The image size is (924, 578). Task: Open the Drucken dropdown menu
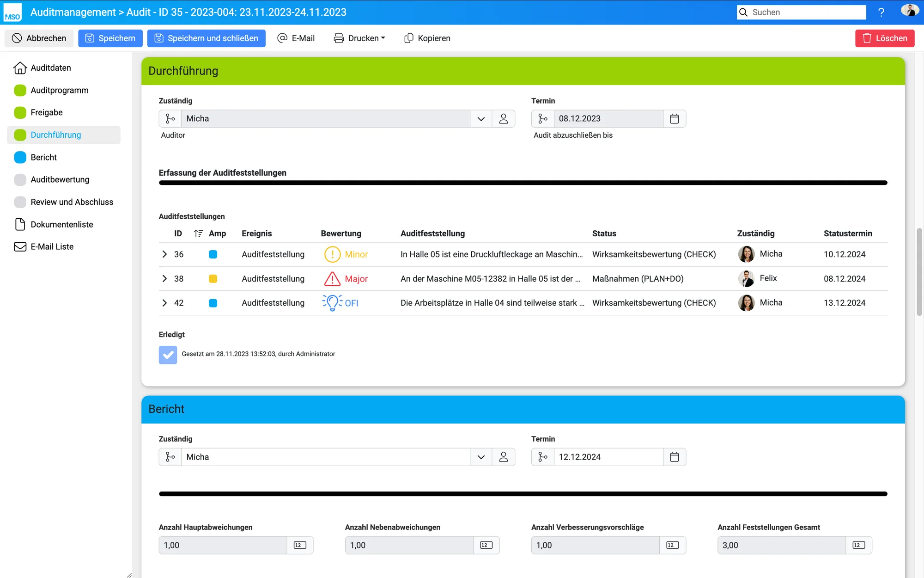coord(359,38)
